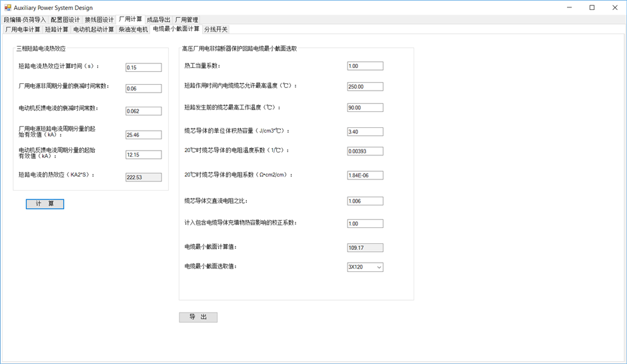Select the AC/DC resistance ratio field 1.006
The image size is (627, 364).
(x=365, y=201)
